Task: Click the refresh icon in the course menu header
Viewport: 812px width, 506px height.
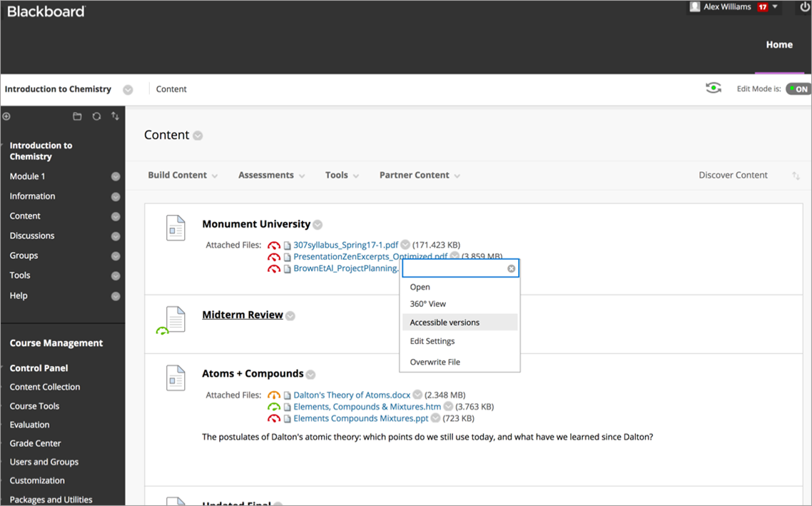Action: click(x=96, y=116)
